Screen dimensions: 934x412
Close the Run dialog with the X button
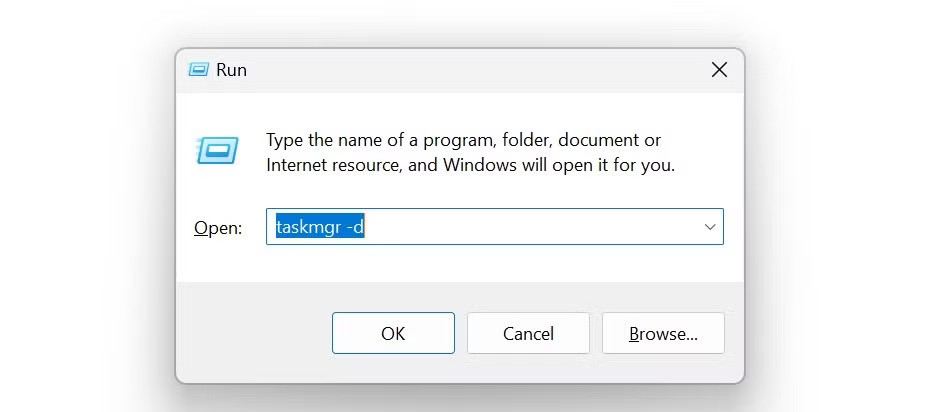click(718, 70)
